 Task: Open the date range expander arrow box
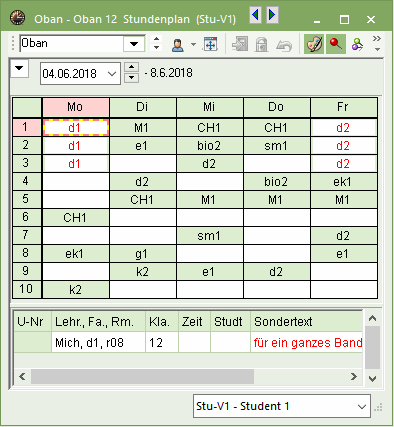point(19,68)
